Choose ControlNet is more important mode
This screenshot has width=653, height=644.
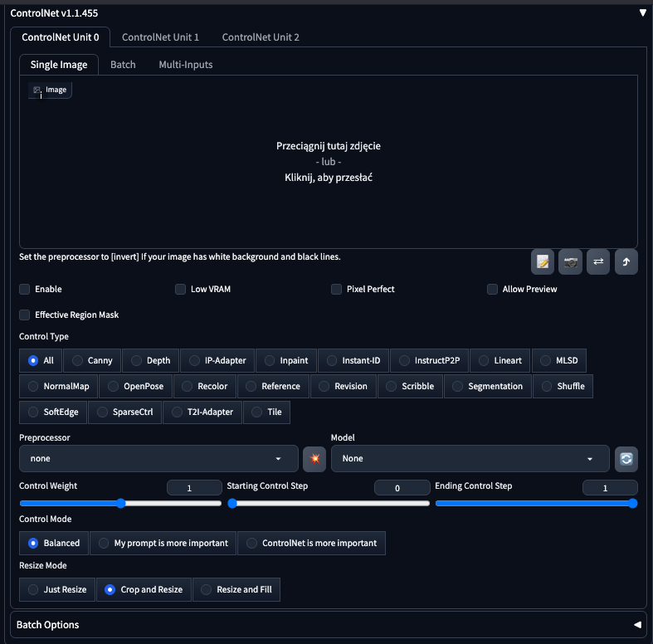(x=311, y=544)
